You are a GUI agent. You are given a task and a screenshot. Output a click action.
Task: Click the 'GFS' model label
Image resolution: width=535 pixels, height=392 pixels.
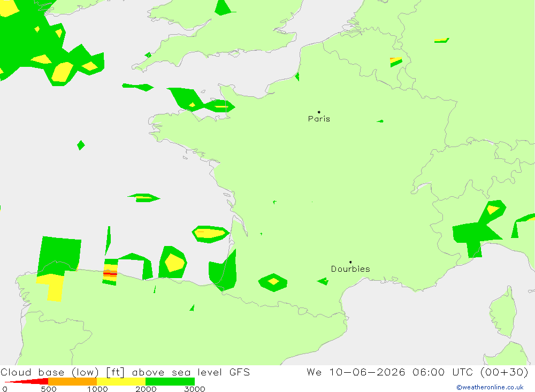pyautogui.click(x=240, y=372)
